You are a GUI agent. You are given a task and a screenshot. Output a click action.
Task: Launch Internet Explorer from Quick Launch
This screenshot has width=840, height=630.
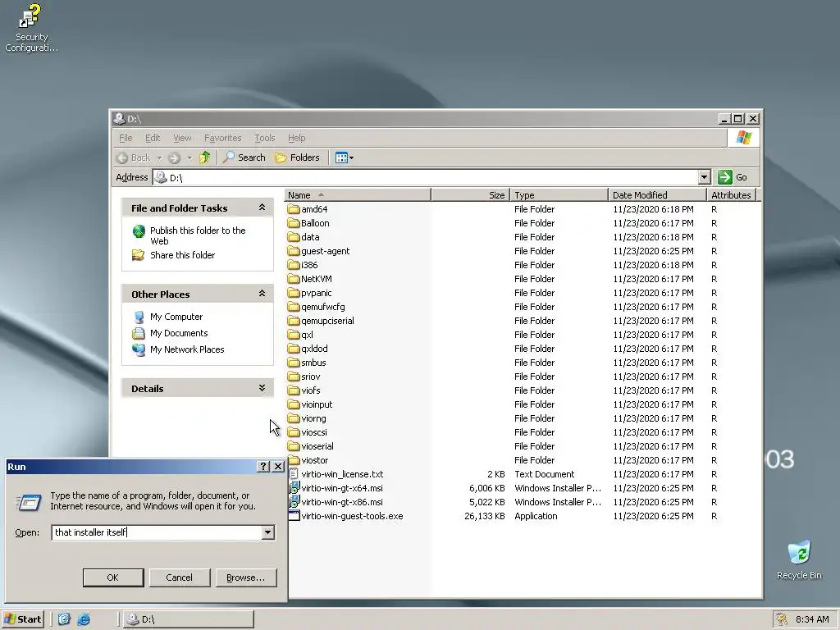[84, 619]
